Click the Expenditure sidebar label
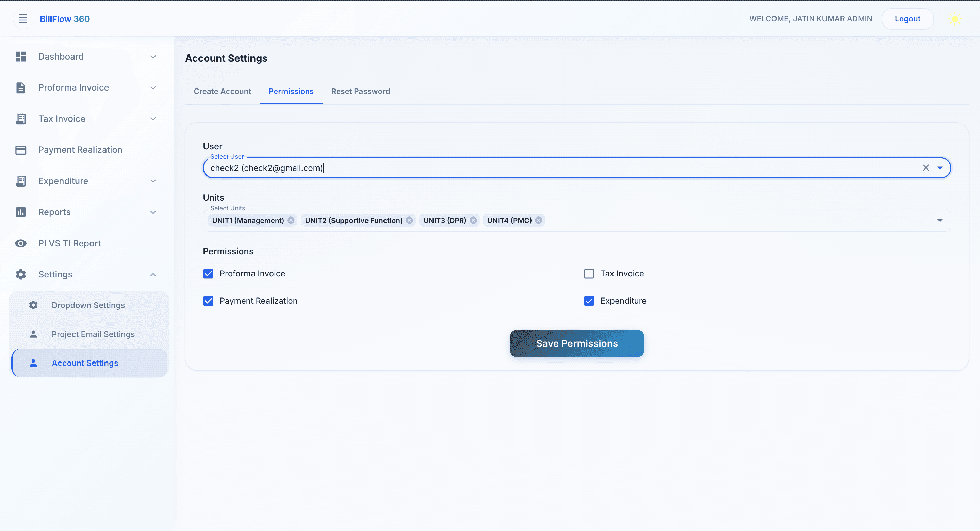The height and width of the screenshot is (531, 980). [x=63, y=181]
